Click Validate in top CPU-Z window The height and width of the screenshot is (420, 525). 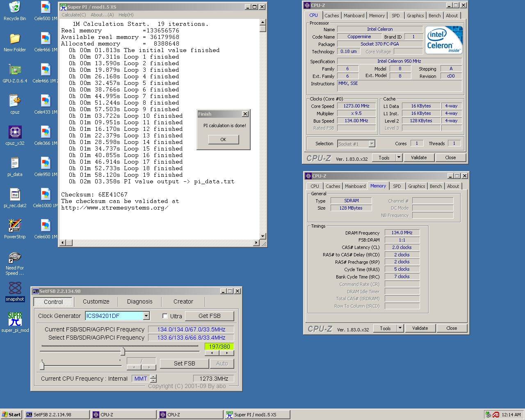(419, 157)
